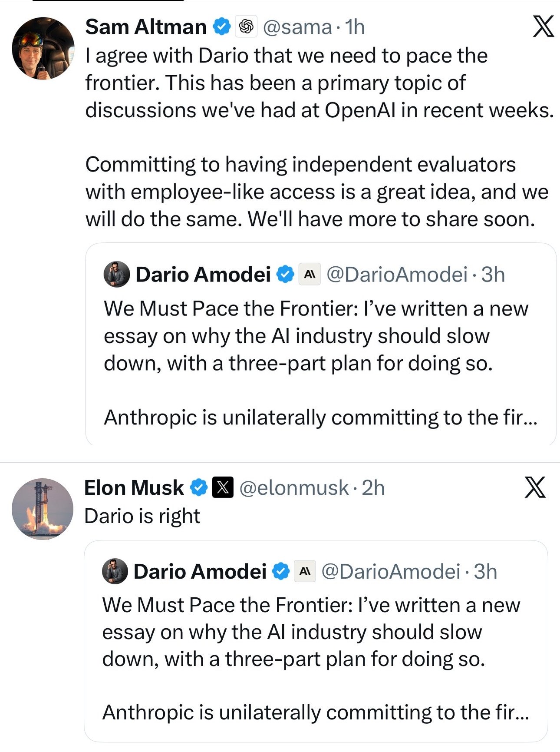Open Dario Amodei's avatar in the first quoted tweet
Screen dimensions: 560x752
tap(117, 274)
